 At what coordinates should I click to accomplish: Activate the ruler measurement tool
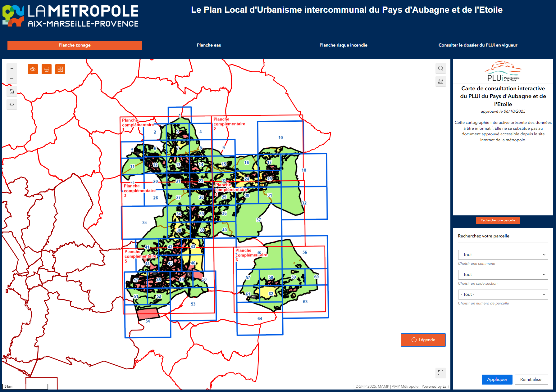pyautogui.click(x=440, y=82)
